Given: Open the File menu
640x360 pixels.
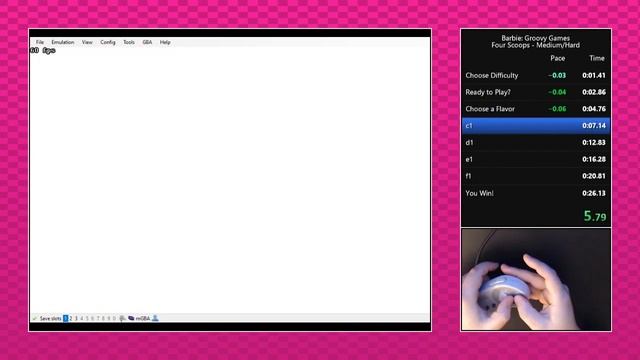Looking at the screenshot, I should tap(40, 42).
